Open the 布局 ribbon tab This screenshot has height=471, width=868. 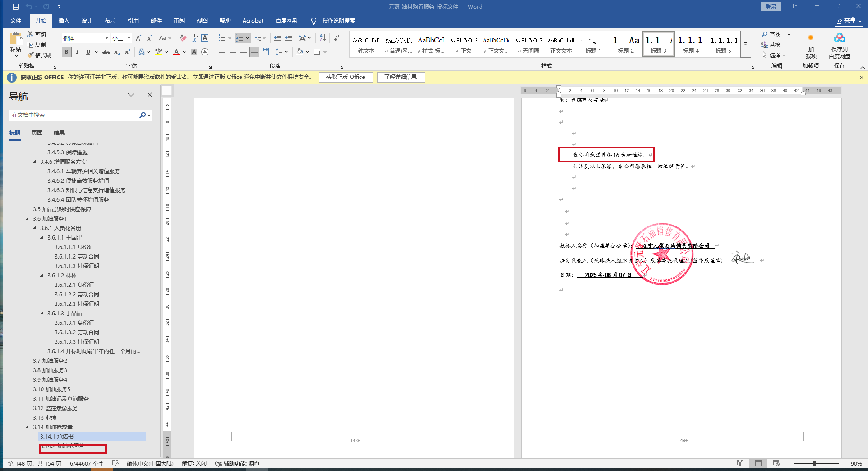click(110, 21)
